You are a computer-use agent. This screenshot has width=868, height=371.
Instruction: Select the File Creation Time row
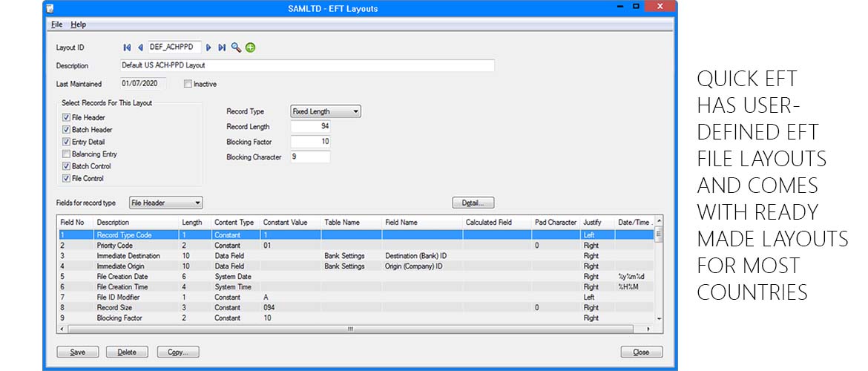356,287
